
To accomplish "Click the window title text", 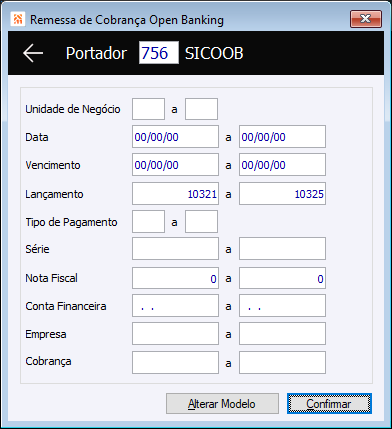I will (127, 20).
